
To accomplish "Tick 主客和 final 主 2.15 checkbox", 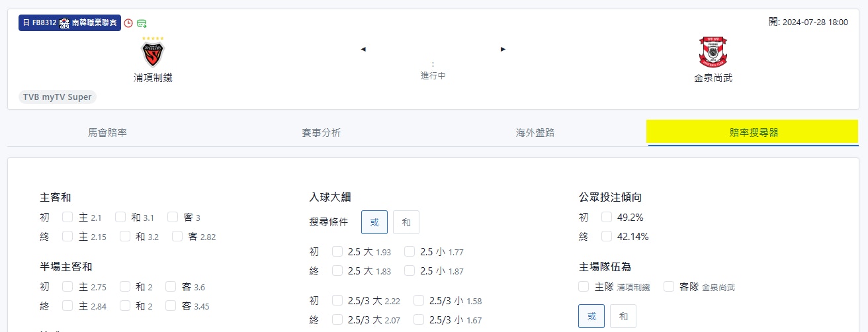I will coord(67,236).
